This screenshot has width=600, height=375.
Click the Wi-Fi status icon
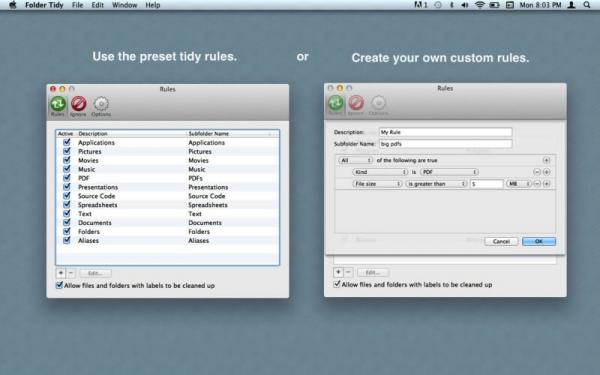(x=479, y=5)
